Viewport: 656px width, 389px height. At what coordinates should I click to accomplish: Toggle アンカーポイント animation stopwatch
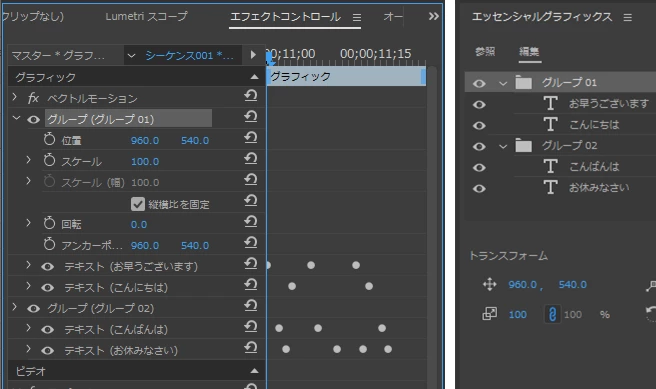49,244
